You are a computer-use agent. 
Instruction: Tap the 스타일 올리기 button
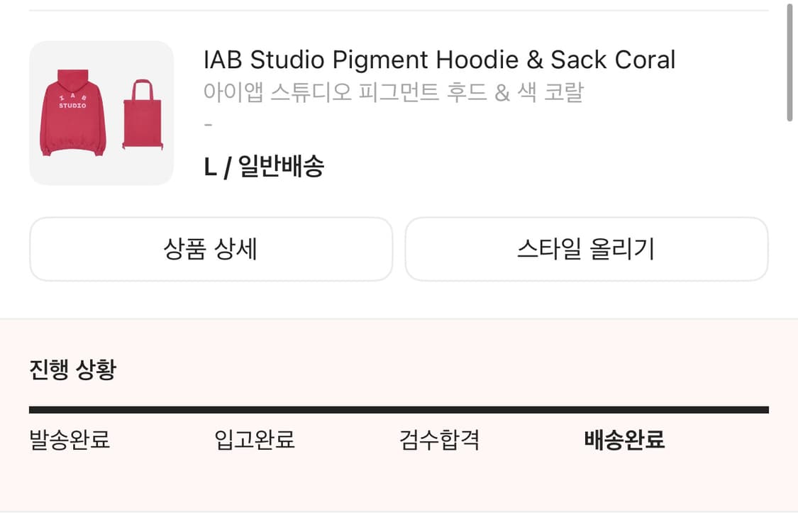(586, 249)
